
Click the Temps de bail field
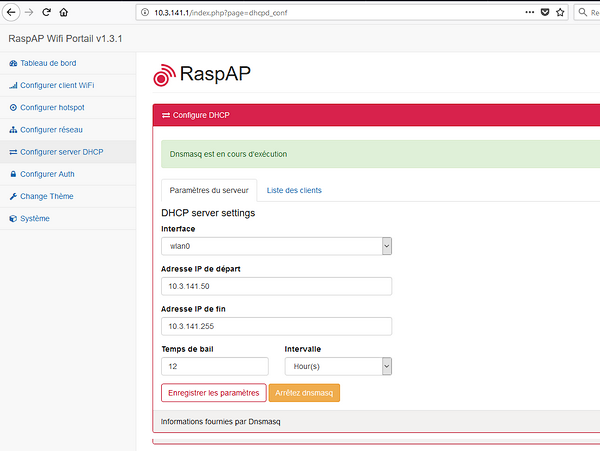(215, 366)
